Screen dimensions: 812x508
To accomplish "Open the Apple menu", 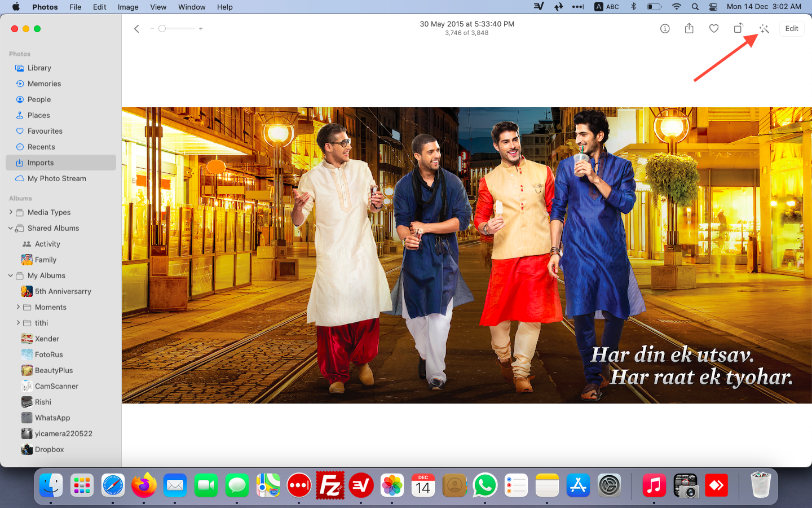I will pos(16,7).
